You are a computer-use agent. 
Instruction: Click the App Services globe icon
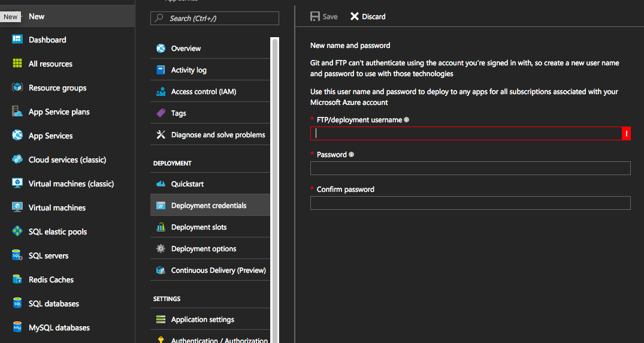[17, 135]
